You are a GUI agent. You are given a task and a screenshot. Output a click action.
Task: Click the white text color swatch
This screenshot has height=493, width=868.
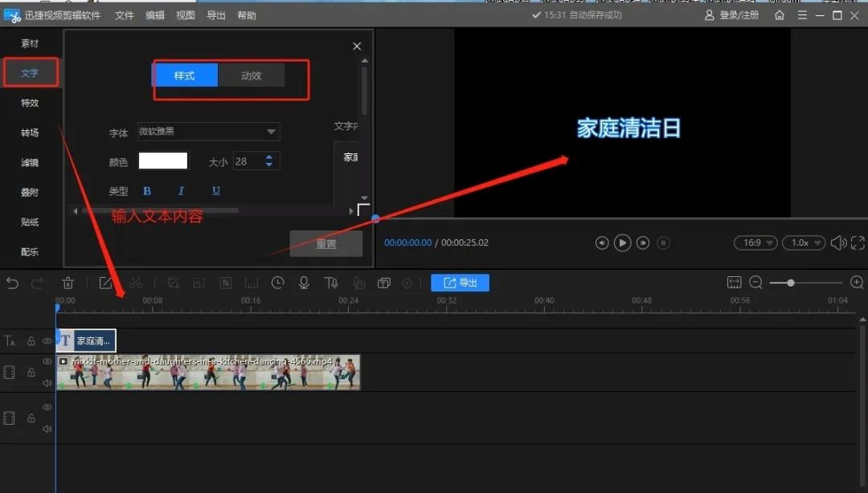(163, 161)
